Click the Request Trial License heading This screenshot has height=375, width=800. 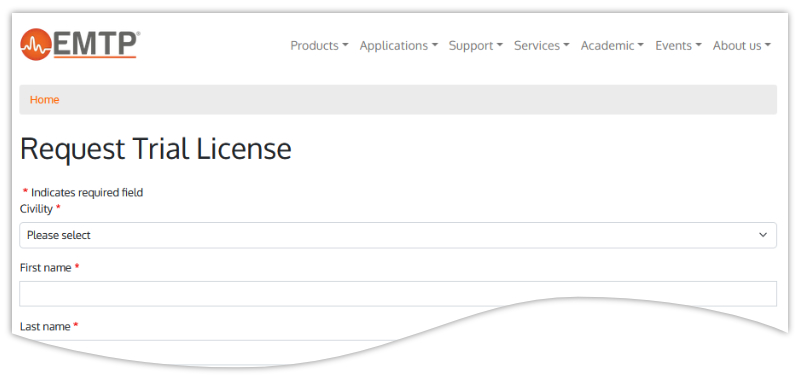(156, 148)
